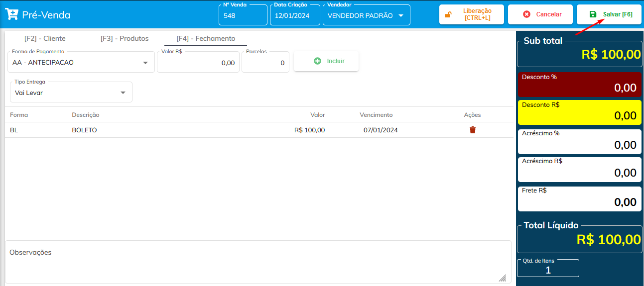Click the Observações resize grip handle

coord(503,278)
